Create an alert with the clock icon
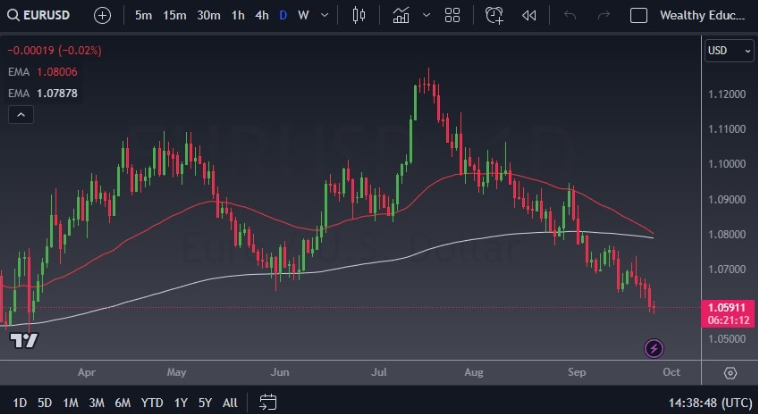This screenshot has width=758, height=414. coord(494,15)
